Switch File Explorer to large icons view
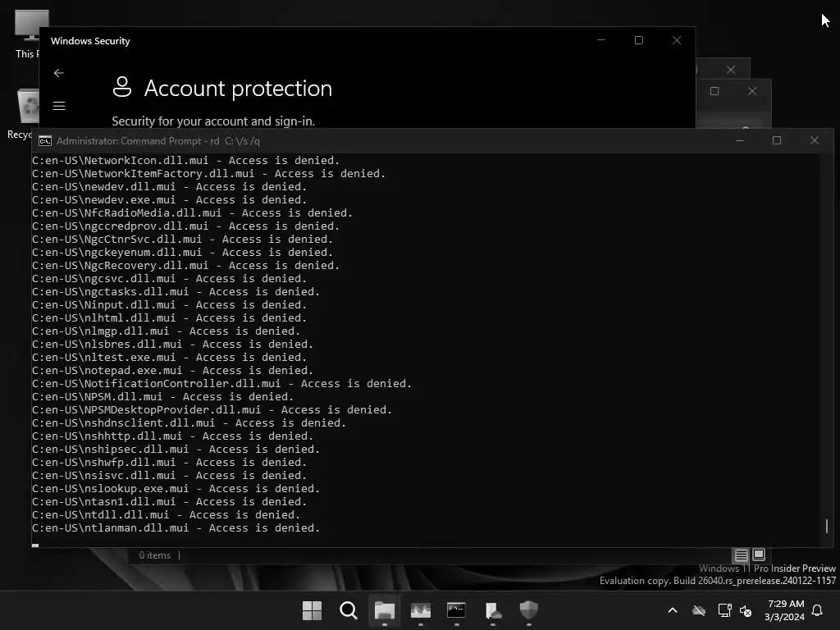This screenshot has width=840, height=630. [x=759, y=555]
